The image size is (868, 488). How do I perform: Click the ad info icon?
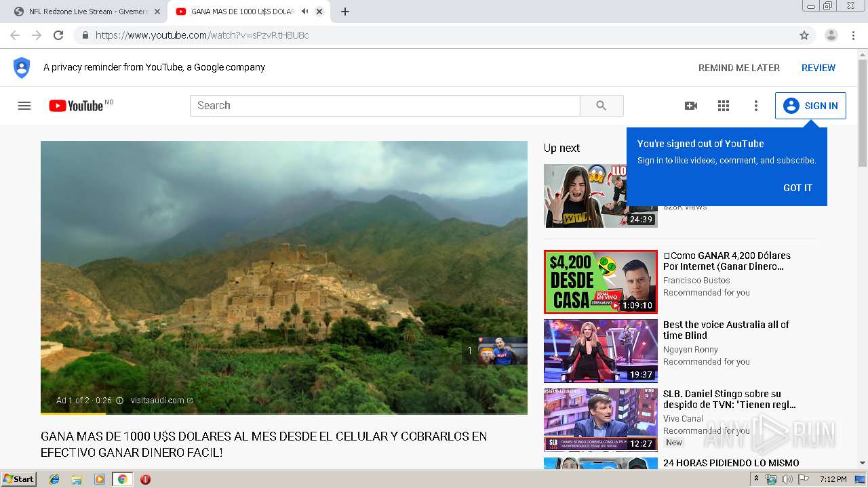(119, 401)
